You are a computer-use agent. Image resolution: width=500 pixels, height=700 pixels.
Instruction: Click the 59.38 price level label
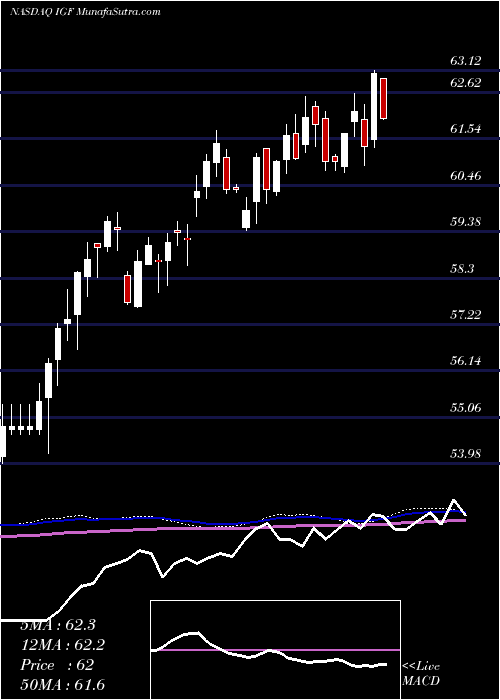466,221
